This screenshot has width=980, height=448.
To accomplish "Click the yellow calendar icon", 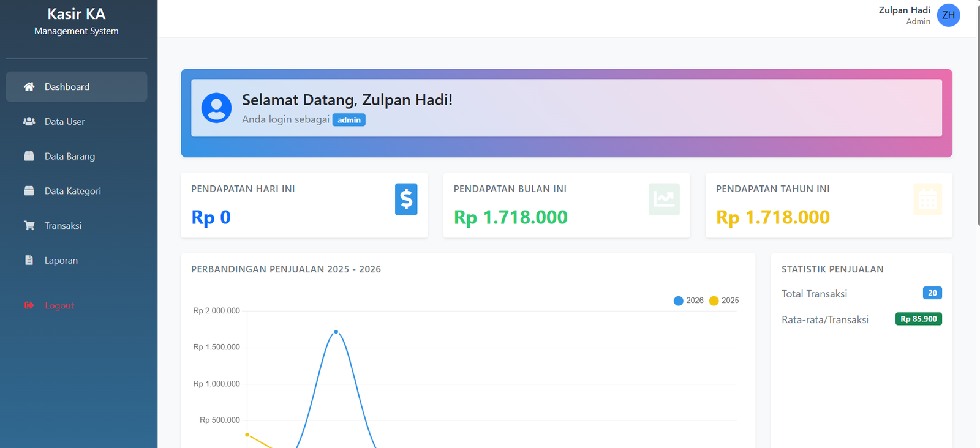I will coord(927,200).
